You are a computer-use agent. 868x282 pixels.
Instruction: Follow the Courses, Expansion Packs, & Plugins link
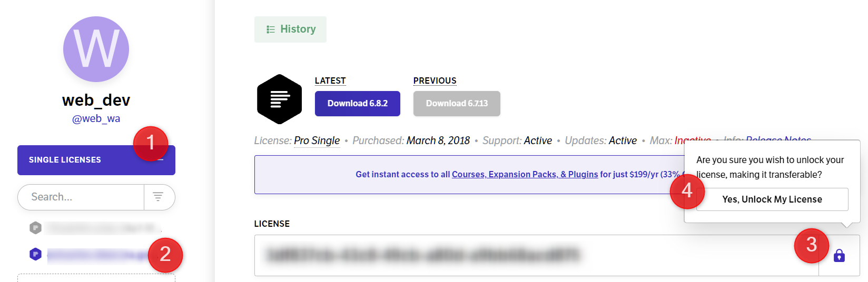click(x=525, y=174)
